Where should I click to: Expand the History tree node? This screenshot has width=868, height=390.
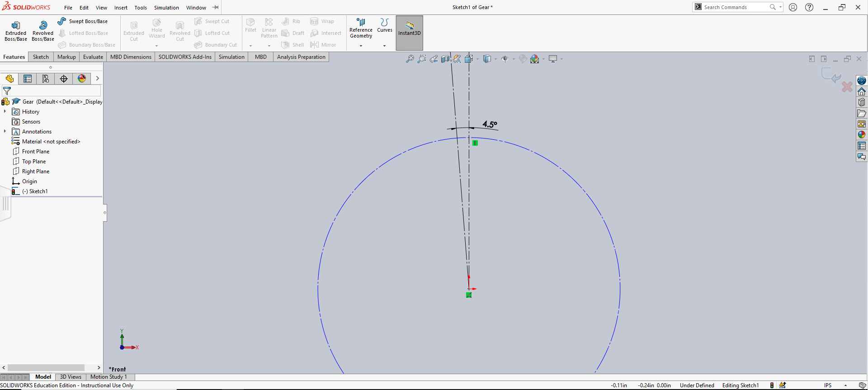pos(5,111)
